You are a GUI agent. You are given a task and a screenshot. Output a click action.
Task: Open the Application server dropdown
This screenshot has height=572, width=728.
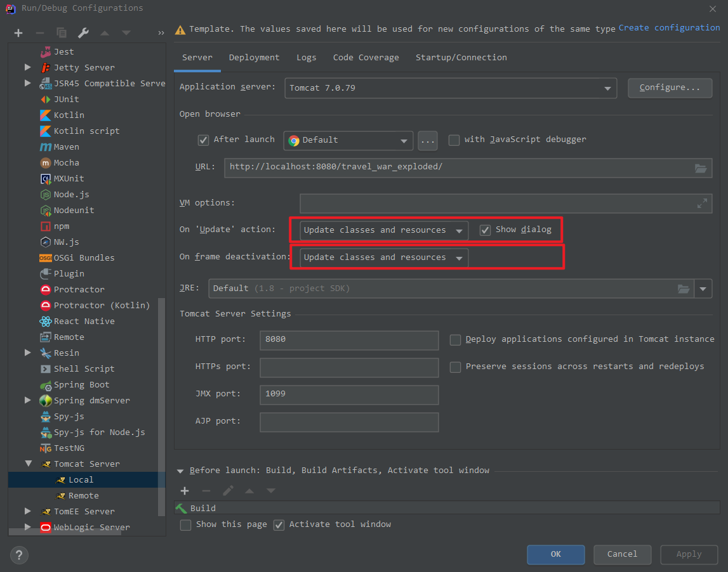451,88
